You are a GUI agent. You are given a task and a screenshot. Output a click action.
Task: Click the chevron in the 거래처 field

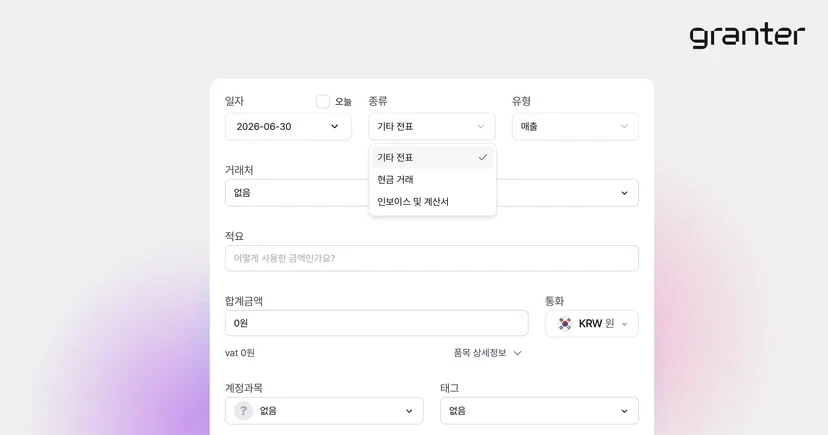(x=624, y=193)
